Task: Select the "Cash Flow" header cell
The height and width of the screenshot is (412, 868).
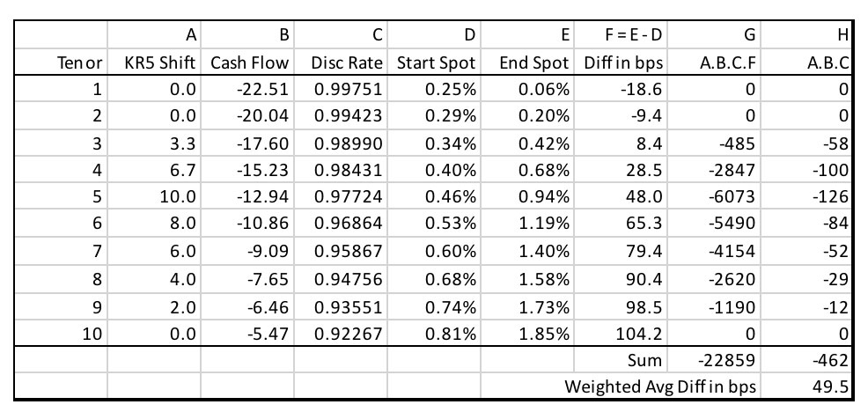Action: tap(251, 63)
